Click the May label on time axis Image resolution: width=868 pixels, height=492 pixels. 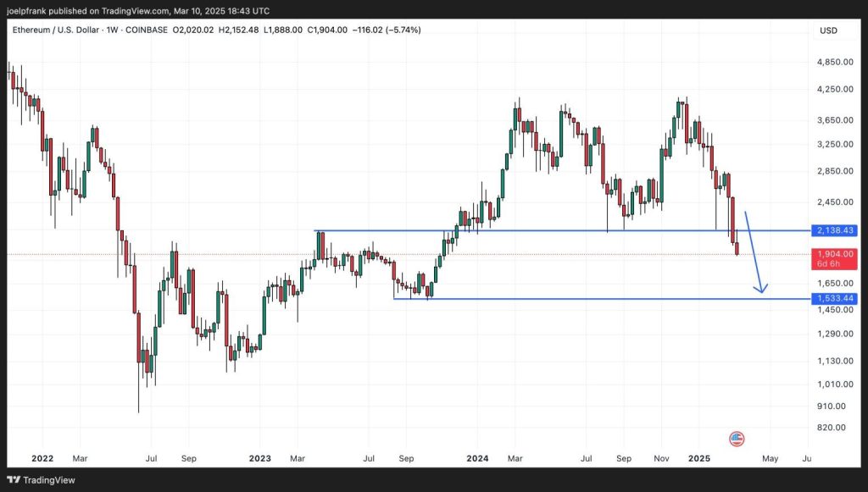[x=770, y=458]
